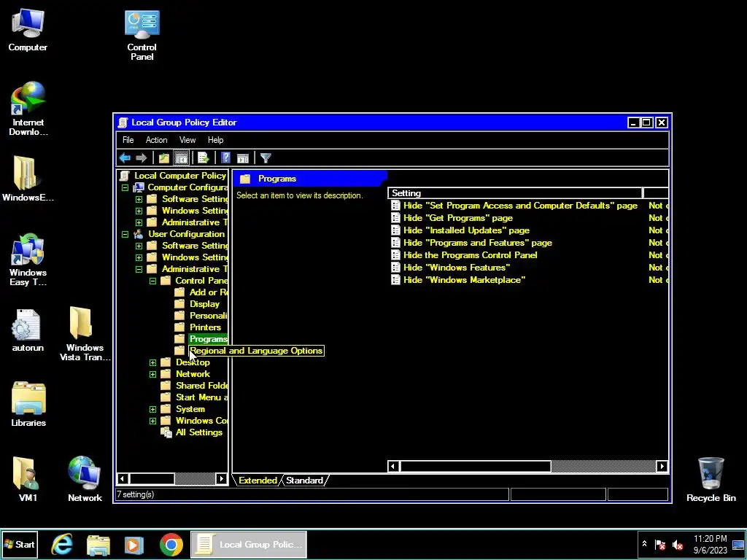Show hidden tray icons arrow
747x560 pixels.
644,544
